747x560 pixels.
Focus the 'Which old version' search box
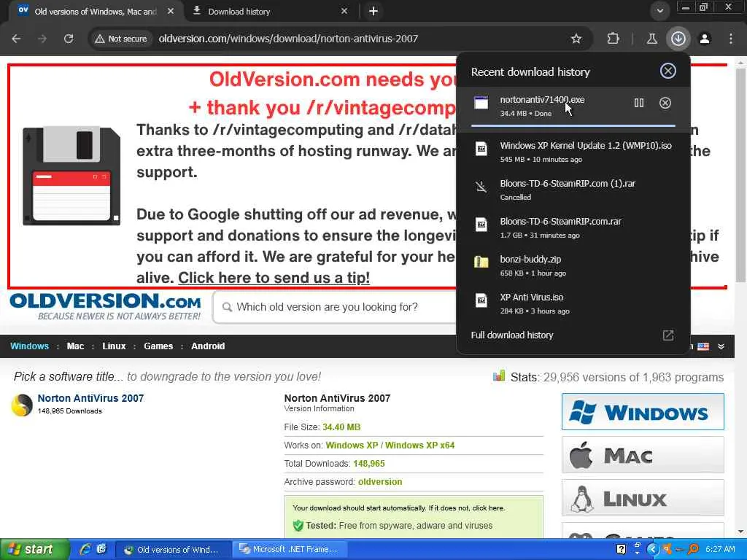tap(333, 307)
